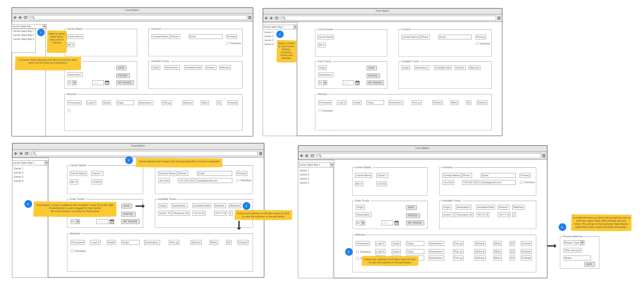Viewport: 644px width, 287px height.
Task: Click the POSTED button in step 1 mockup
Action: pyautogui.click(x=123, y=75)
